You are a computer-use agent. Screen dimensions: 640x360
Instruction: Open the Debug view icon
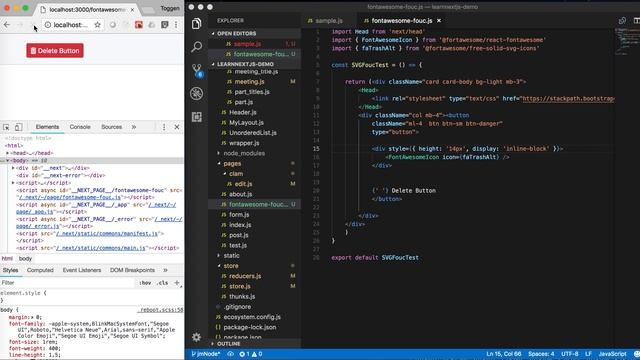pos(196,93)
